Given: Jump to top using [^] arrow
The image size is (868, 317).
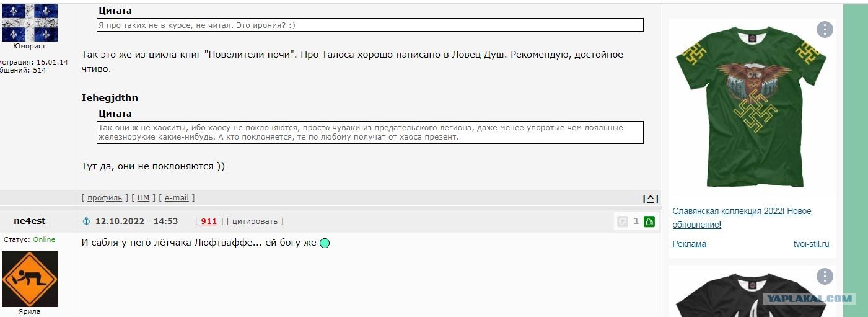Looking at the screenshot, I should 651,199.
